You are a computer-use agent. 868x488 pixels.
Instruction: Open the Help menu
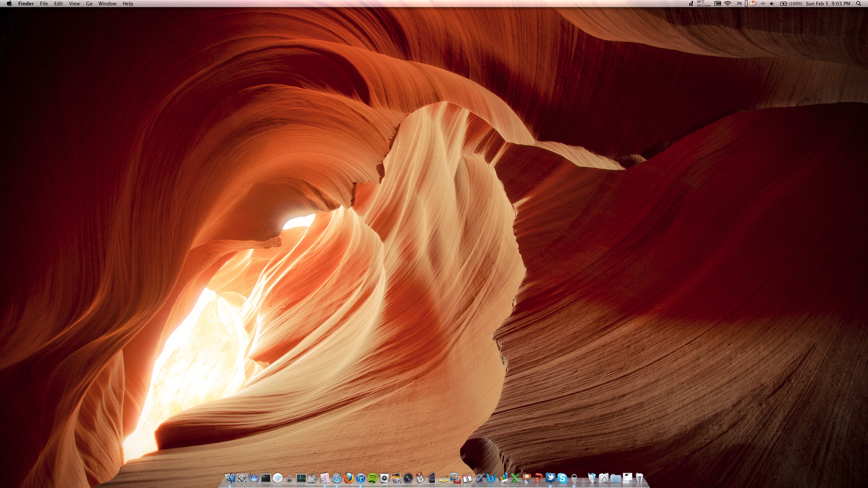pos(128,4)
